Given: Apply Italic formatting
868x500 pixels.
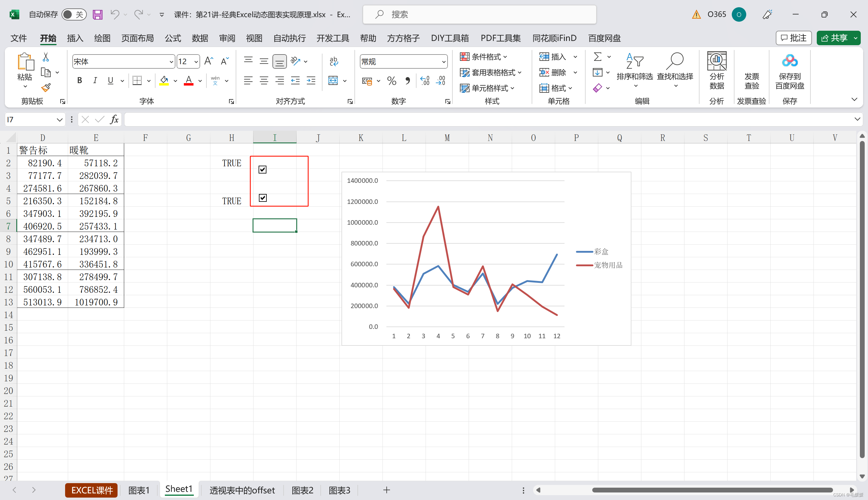Looking at the screenshot, I should coord(95,80).
